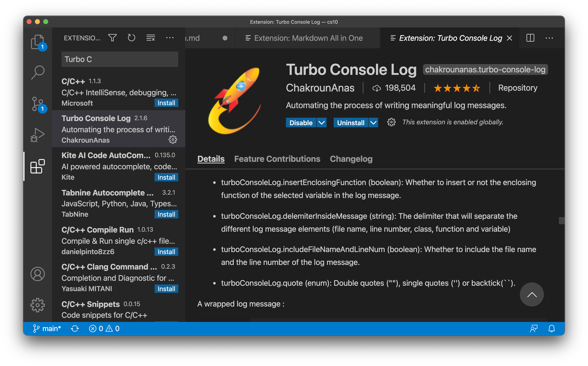Click the main* branch indicator
Screen dimensions: 588x366
coord(47,329)
